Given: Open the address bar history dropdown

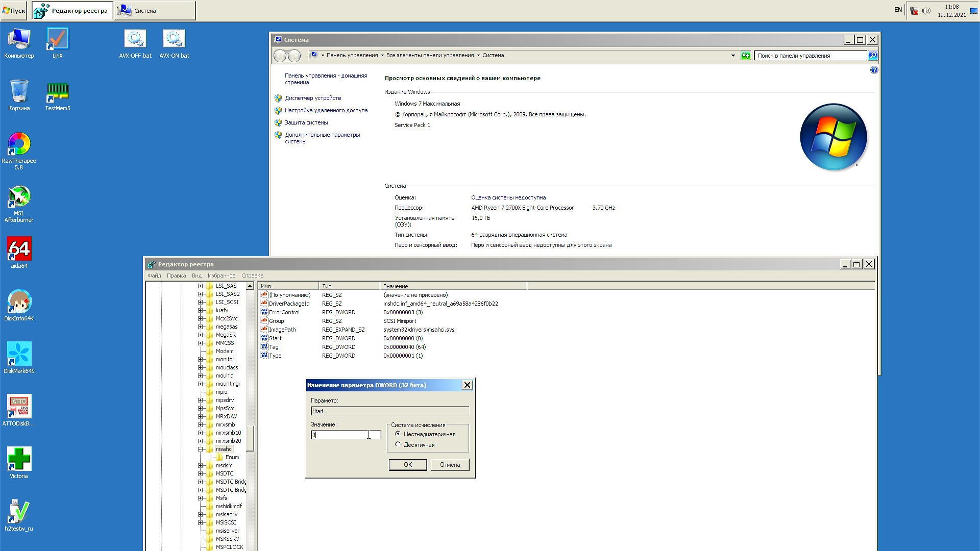Looking at the screenshot, I should 733,55.
